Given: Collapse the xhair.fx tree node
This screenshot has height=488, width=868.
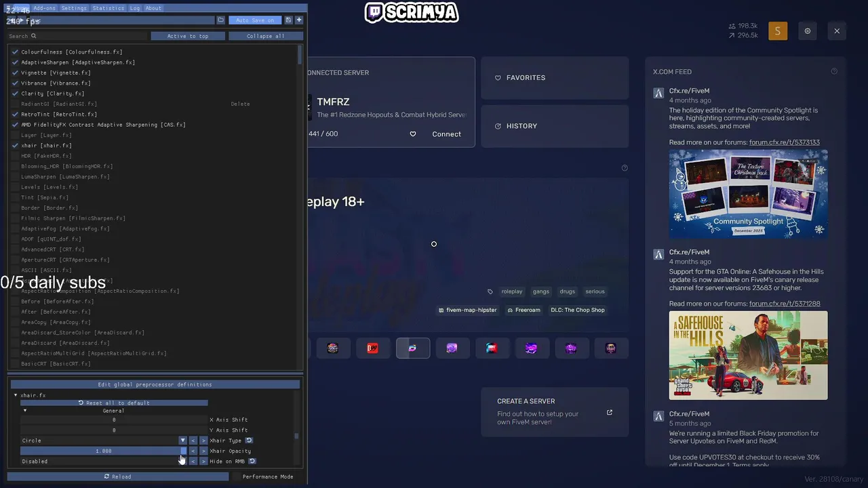Looking at the screenshot, I should 16,395.
